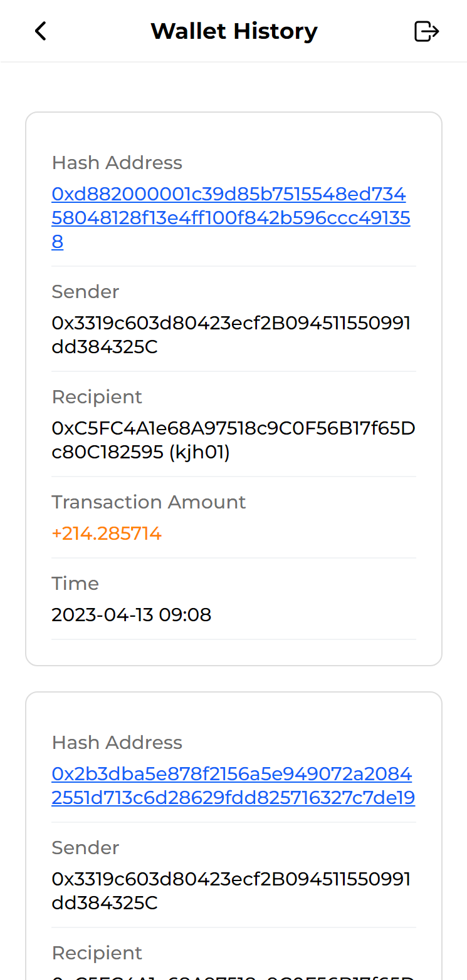467x980 pixels.
Task: Click the second card's Sender label
Action: (x=85, y=848)
